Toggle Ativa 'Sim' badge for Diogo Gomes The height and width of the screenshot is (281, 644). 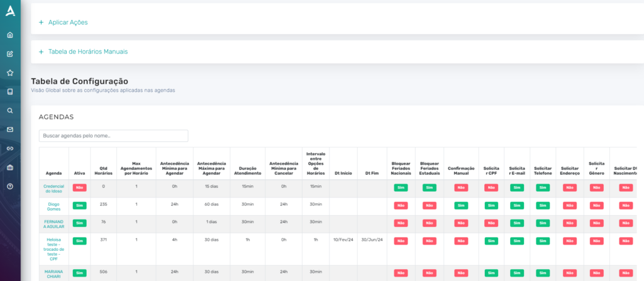pos(80,205)
